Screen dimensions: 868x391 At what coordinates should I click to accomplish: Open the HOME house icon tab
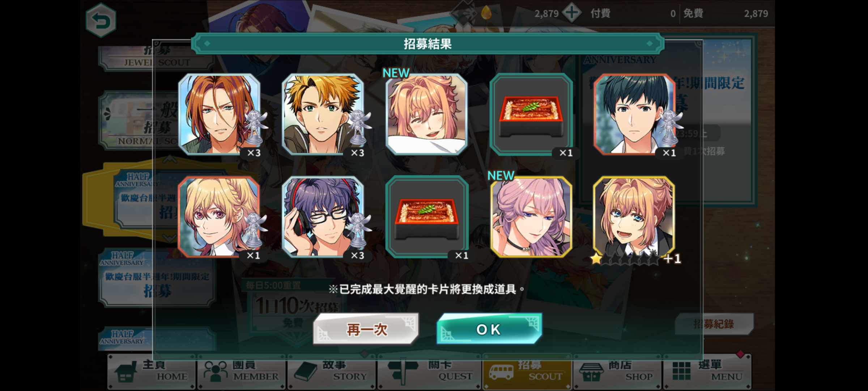click(x=152, y=372)
